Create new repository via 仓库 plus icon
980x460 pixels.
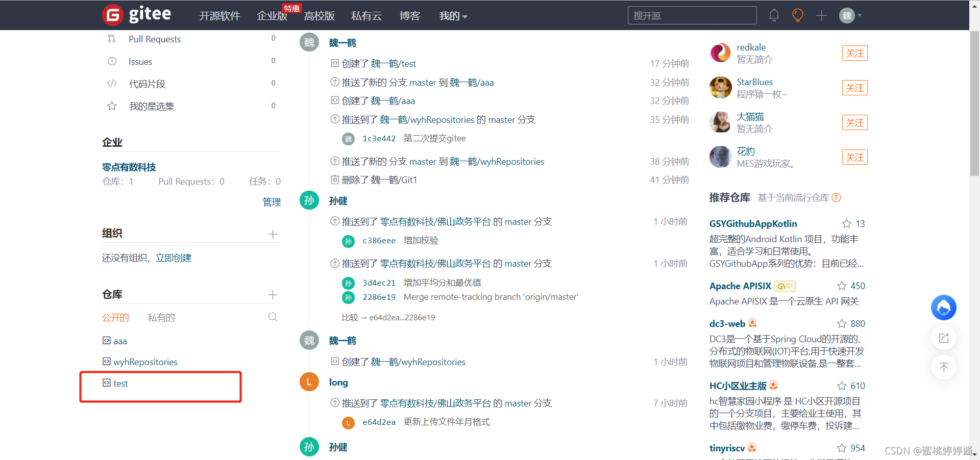pyautogui.click(x=273, y=295)
